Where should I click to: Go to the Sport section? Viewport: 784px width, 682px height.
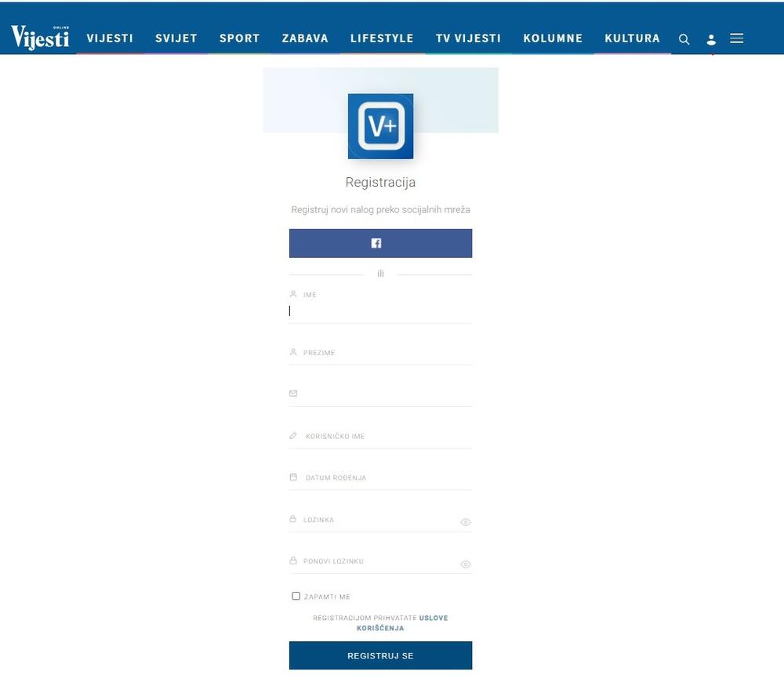[x=239, y=38]
